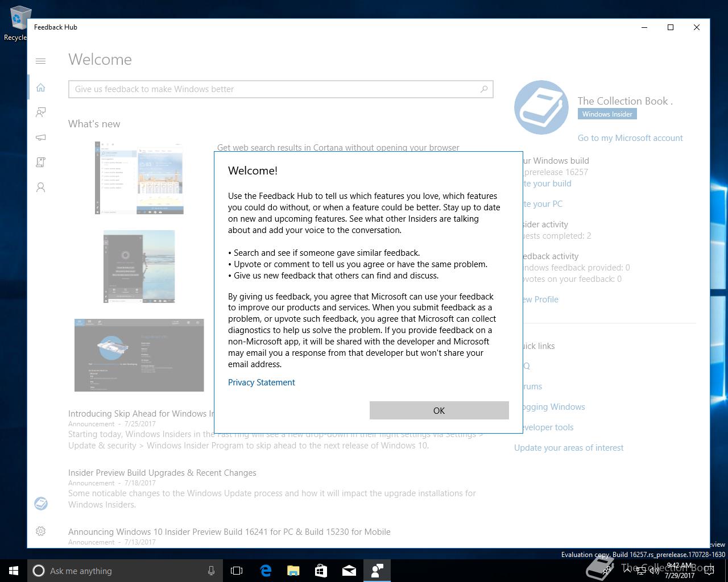Click the account book avatar in sidebar

[40, 504]
